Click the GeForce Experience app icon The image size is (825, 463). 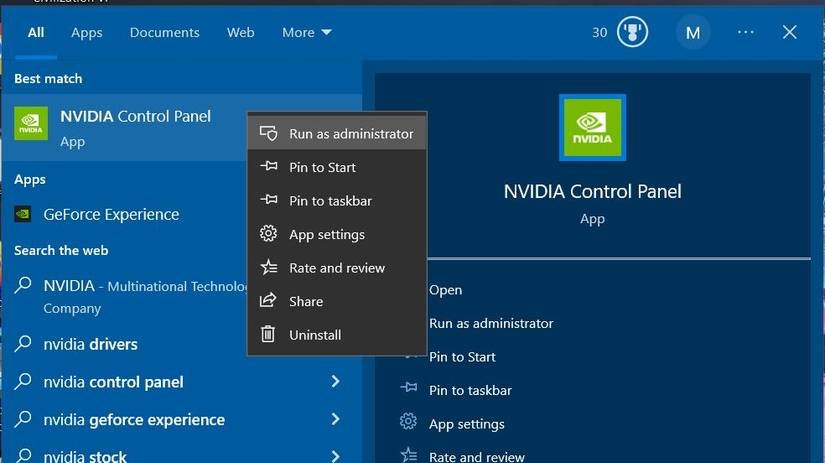23,214
